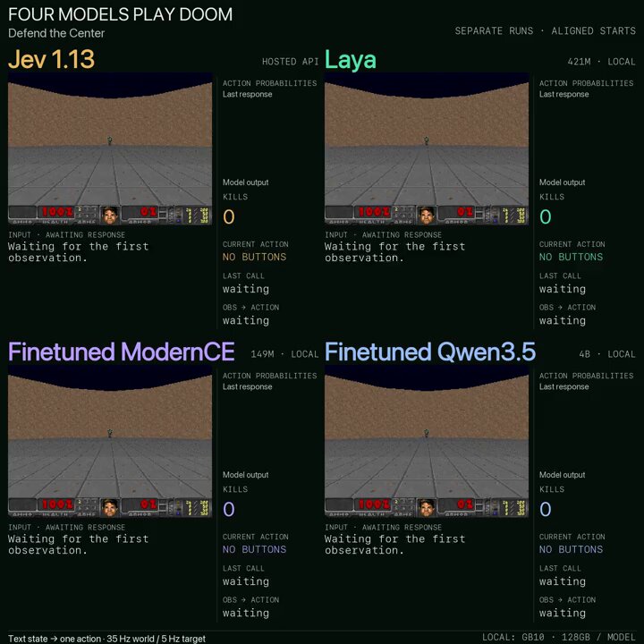Open the Finetuned Qwen3.5 game viewport
The width and height of the screenshot is (644, 644).
coord(427,442)
